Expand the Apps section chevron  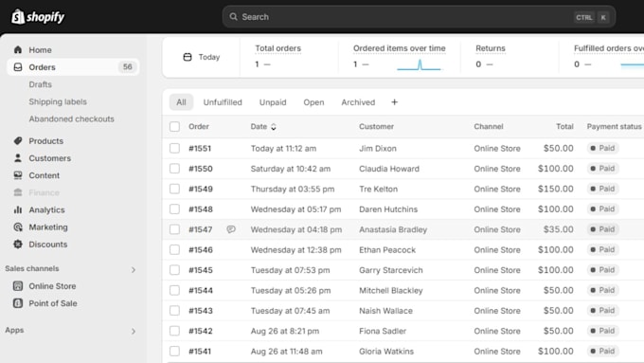point(134,332)
